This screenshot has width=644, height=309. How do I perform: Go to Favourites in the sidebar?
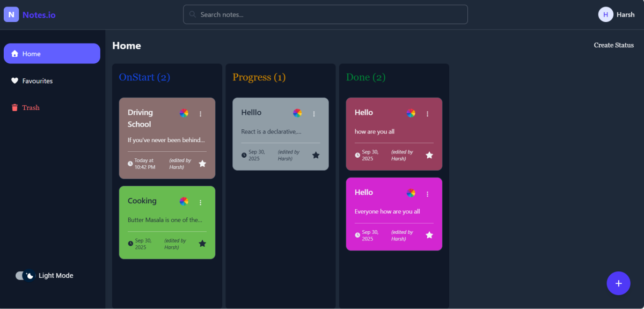point(37,81)
